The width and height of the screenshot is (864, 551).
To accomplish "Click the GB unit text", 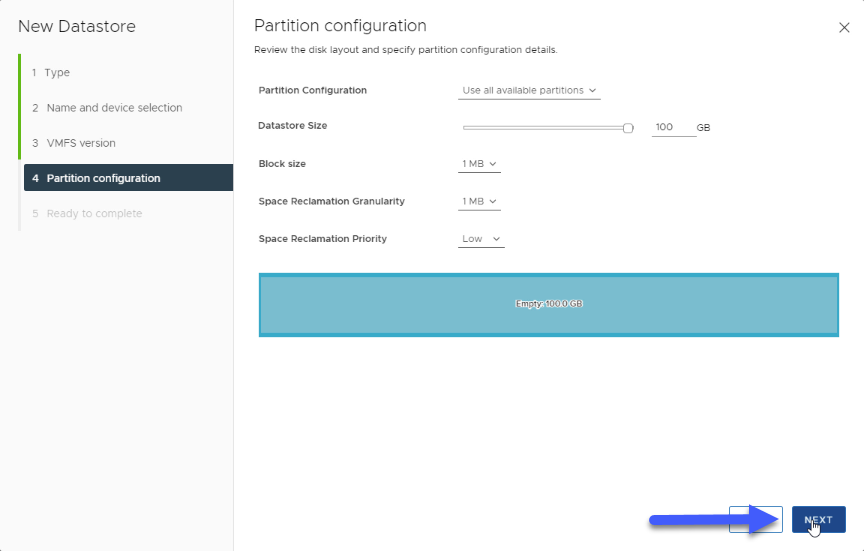I will (x=703, y=128).
